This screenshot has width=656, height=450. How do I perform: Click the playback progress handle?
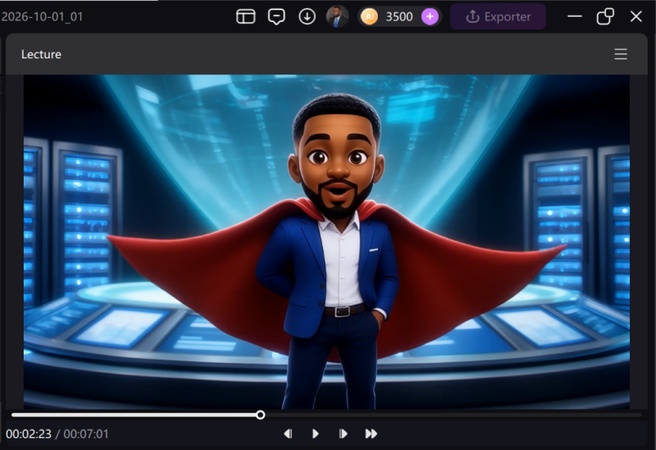[x=260, y=415]
